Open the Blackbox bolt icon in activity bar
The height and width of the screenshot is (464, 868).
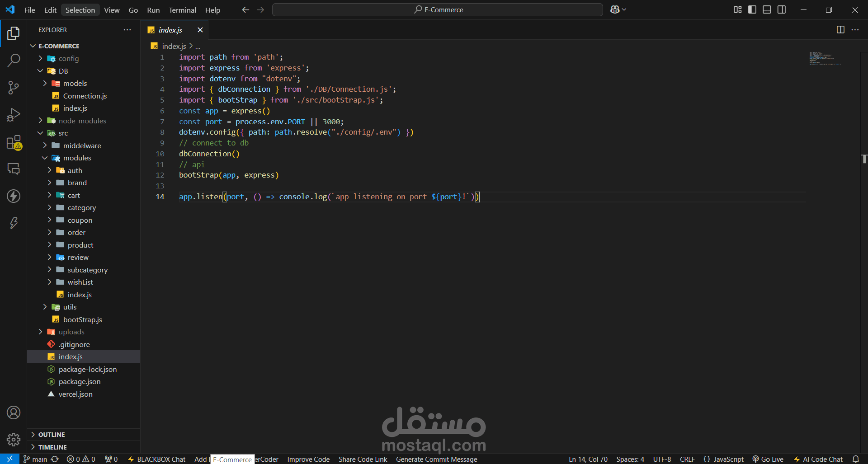[x=14, y=223]
